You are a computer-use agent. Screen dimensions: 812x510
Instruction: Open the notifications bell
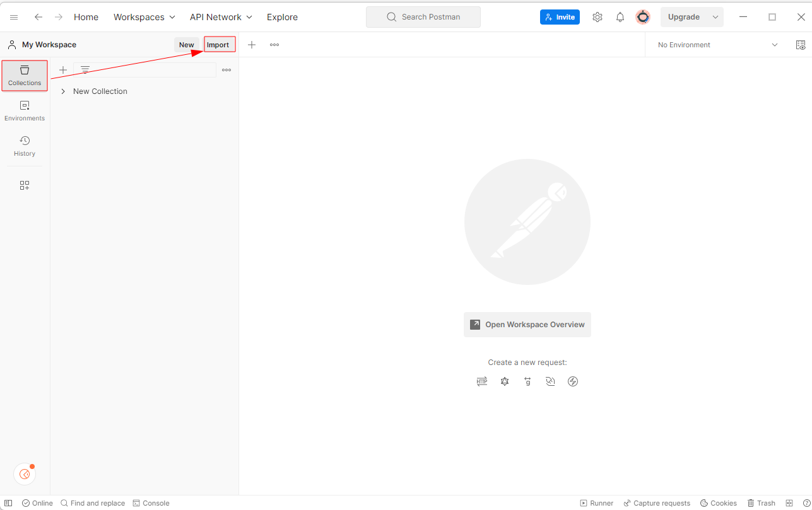(x=620, y=17)
